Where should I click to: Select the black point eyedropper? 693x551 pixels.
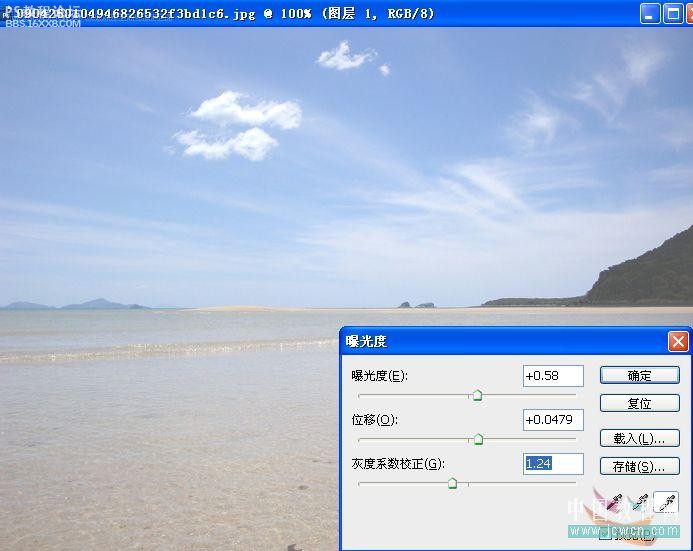click(x=614, y=502)
